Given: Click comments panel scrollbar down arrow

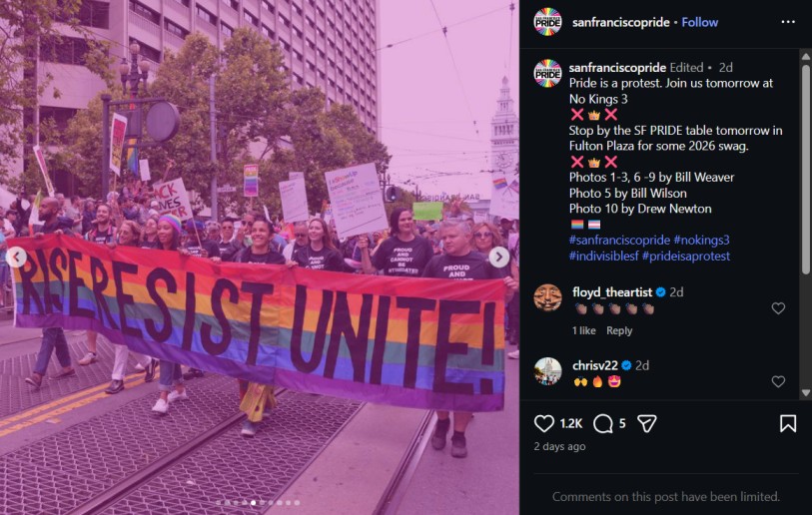Looking at the screenshot, I should (805, 393).
